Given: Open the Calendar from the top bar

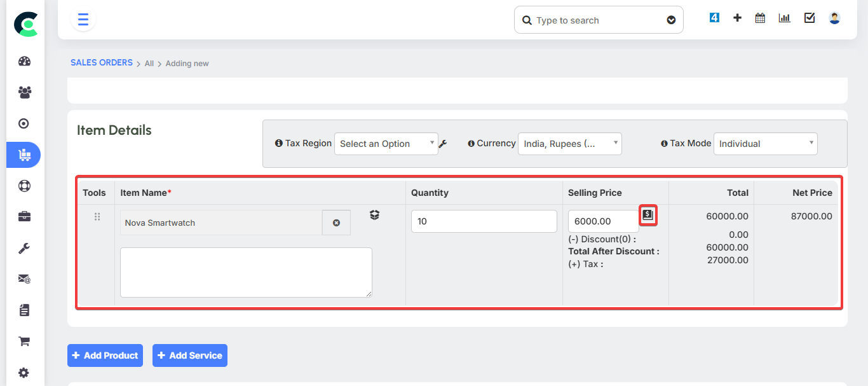Looking at the screenshot, I should click(759, 17).
